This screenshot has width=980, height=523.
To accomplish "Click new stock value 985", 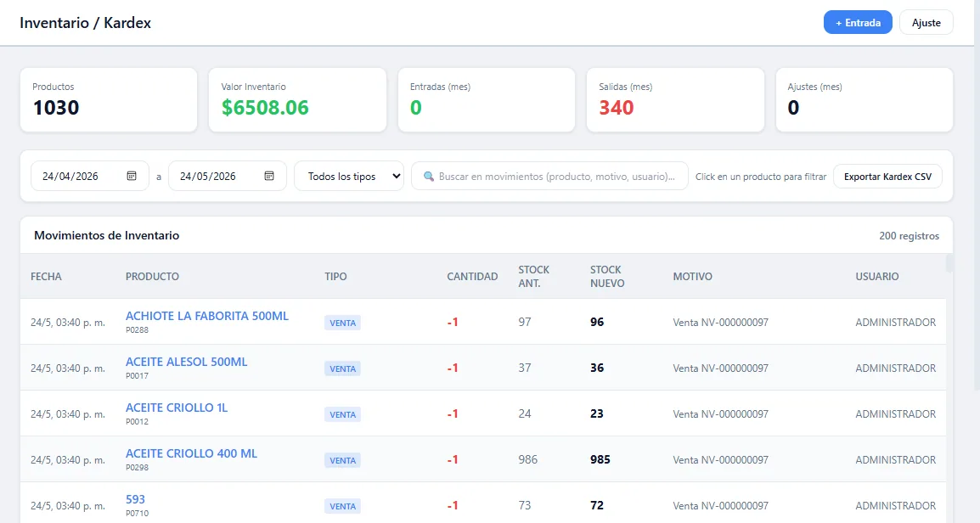I will (600, 459).
